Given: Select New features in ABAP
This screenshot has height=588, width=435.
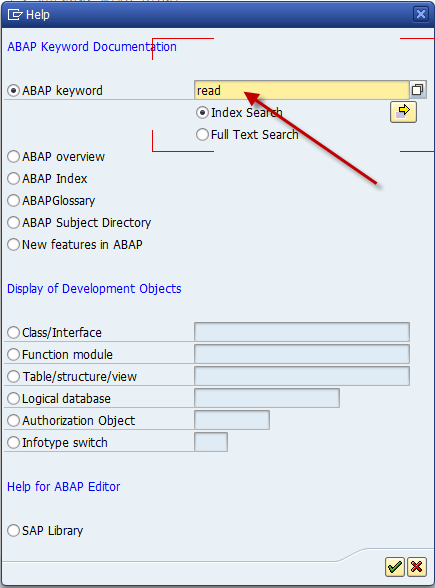Looking at the screenshot, I should (14, 245).
